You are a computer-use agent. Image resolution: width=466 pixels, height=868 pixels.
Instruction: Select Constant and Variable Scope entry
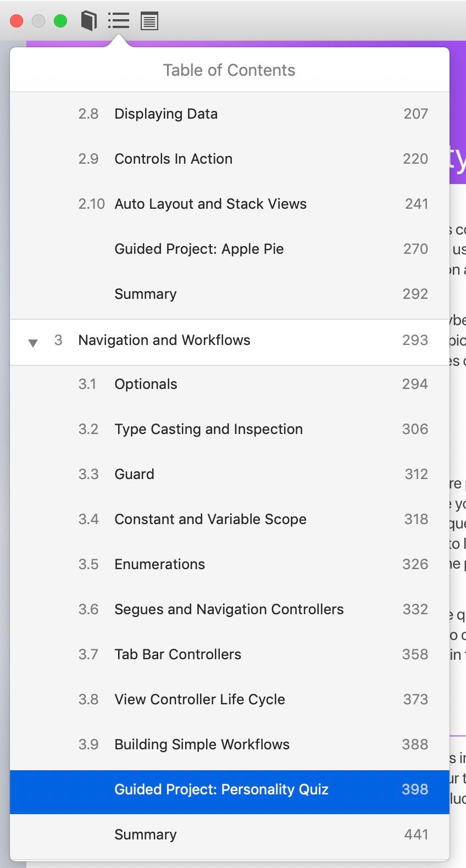click(230, 519)
